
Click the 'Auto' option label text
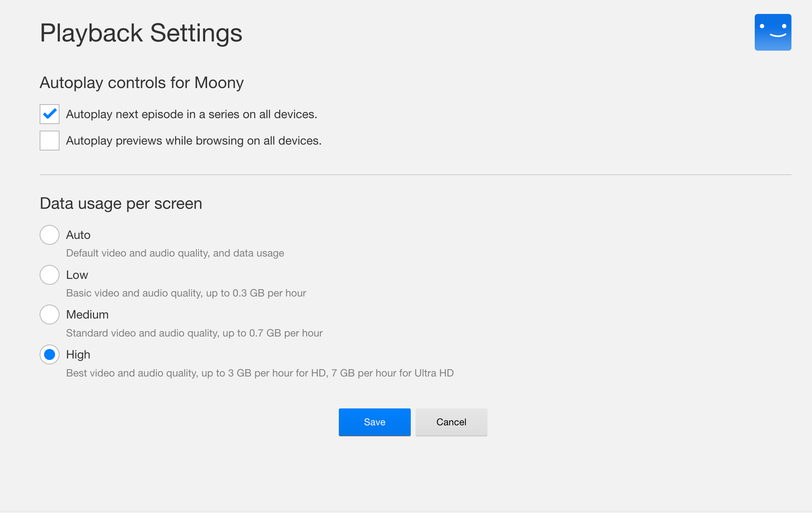[78, 235]
